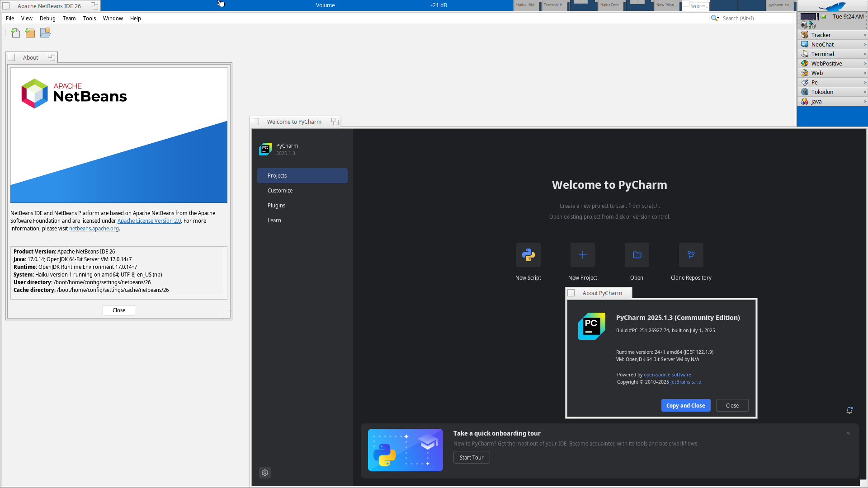Image resolution: width=868 pixels, height=488 pixels.
Task: Expand the Web submenu arrow in the Deskbar
Action: (x=865, y=73)
